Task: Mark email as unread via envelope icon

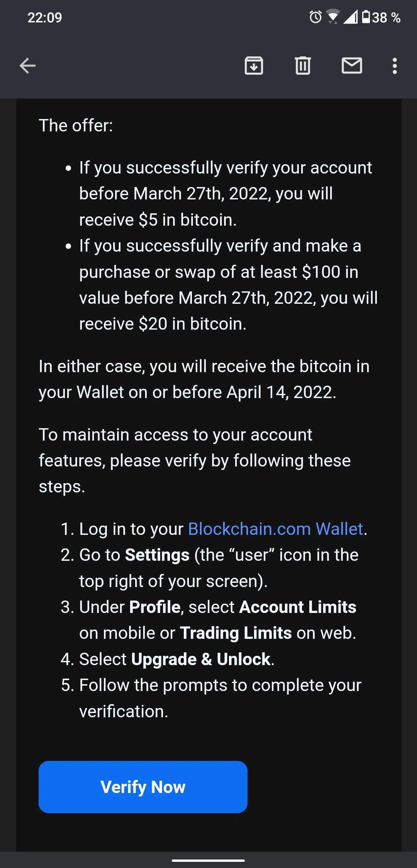Action: (352, 65)
